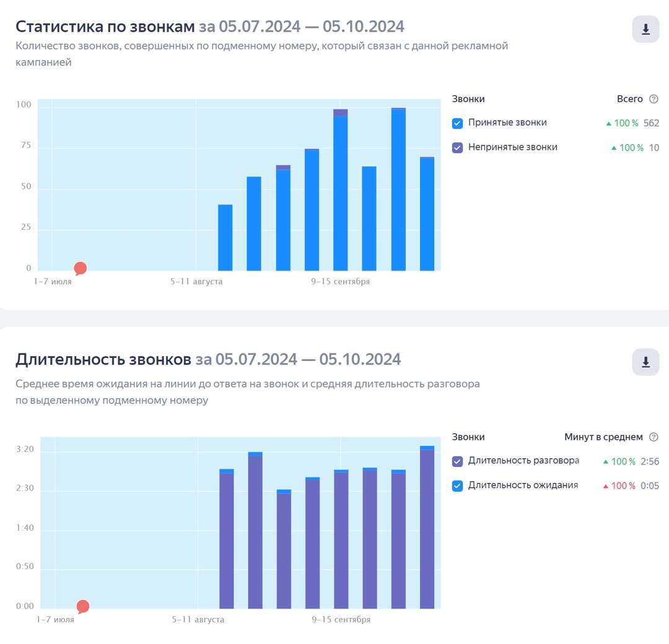Select the first blue bar in call statistics chart
This screenshot has height=644, width=669.
[225, 238]
